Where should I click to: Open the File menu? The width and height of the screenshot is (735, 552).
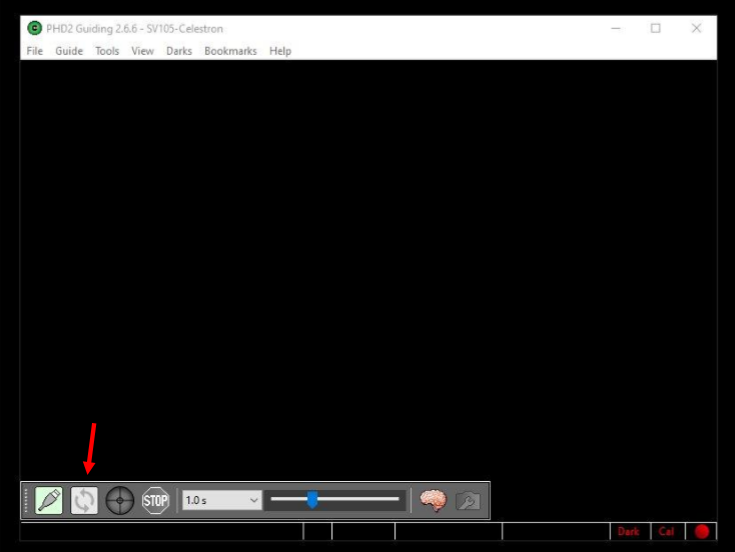35,51
